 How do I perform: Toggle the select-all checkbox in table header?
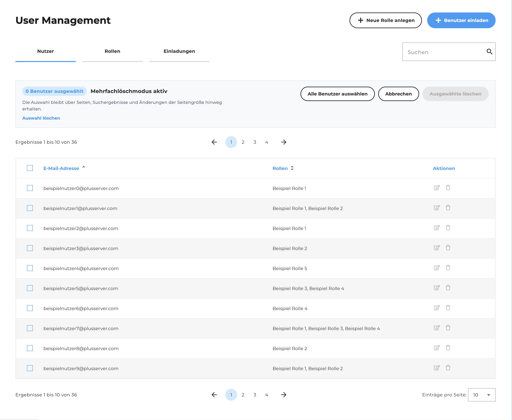click(x=30, y=168)
